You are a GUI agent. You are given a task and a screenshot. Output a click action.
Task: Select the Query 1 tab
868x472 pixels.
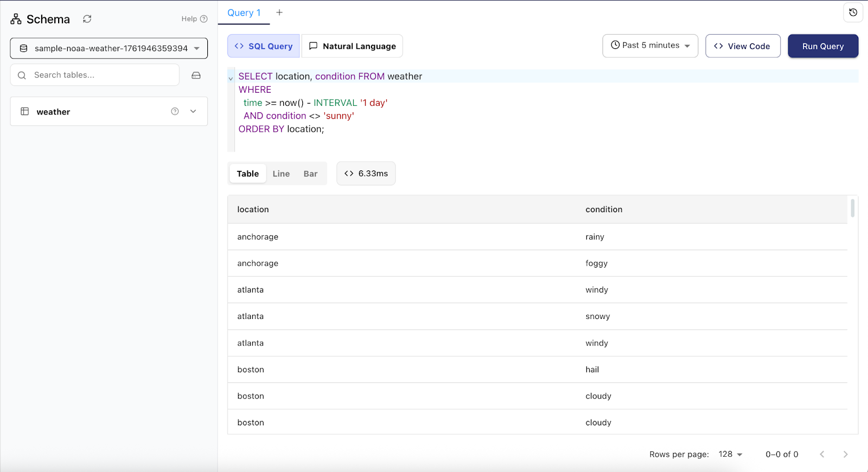(x=244, y=12)
